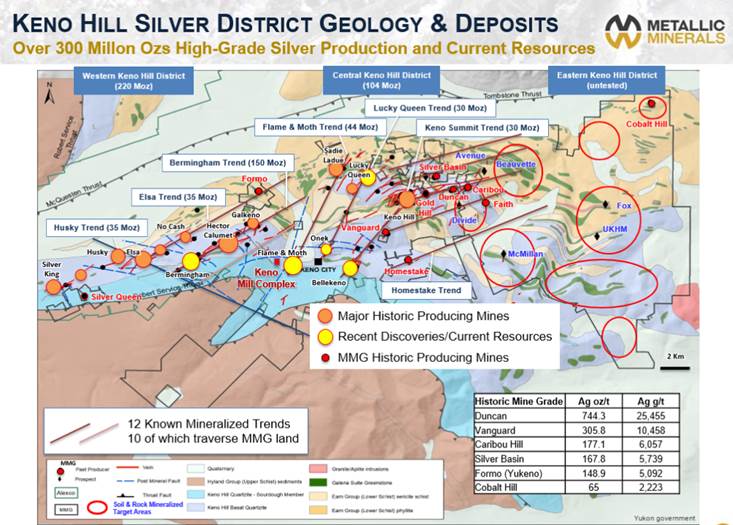Click the Yukon government credit text
733x525 pixels.
click(x=664, y=518)
